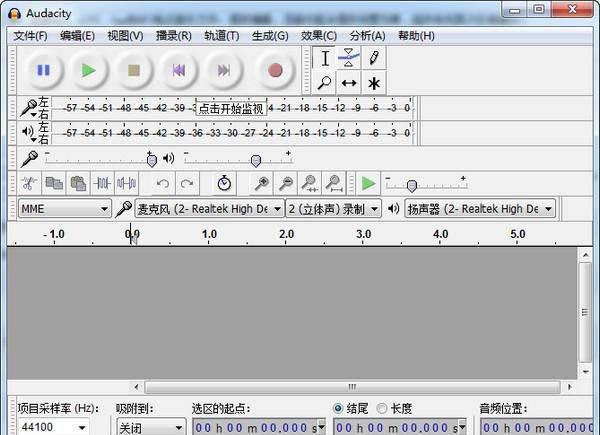Viewport: 600px width, 435px height.
Task: Click the Fit Selection zoom icon
Action: [310, 184]
